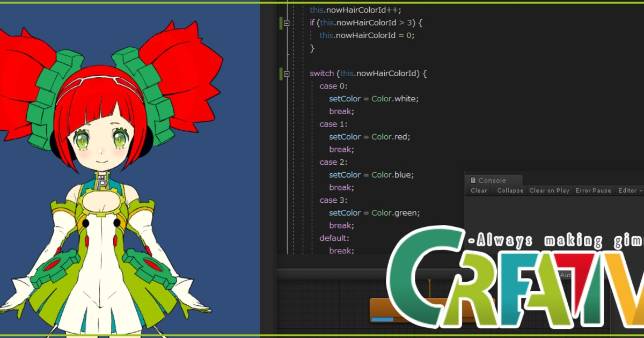The height and width of the screenshot is (338, 644).
Task: Collapse the if-statement code fold box
Action: pos(287,23)
